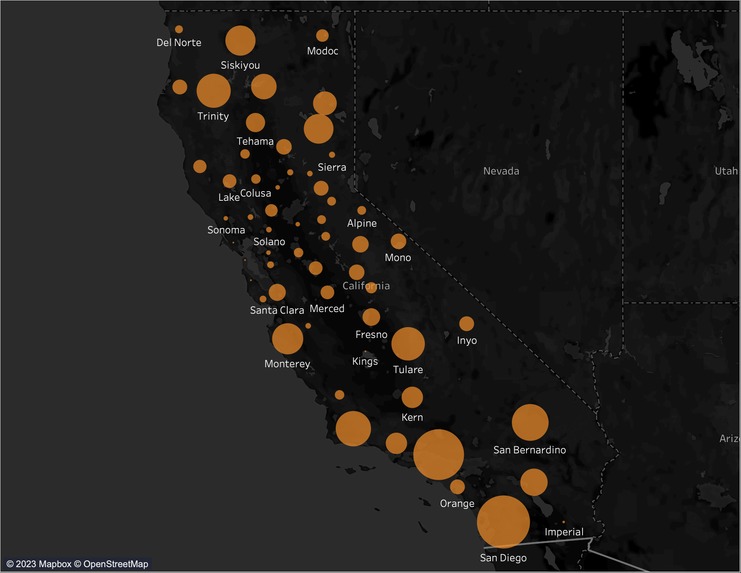The height and width of the screenshot is (573, 741).
Task: Click the 'Nevada' state label
Action: [501, 171]
